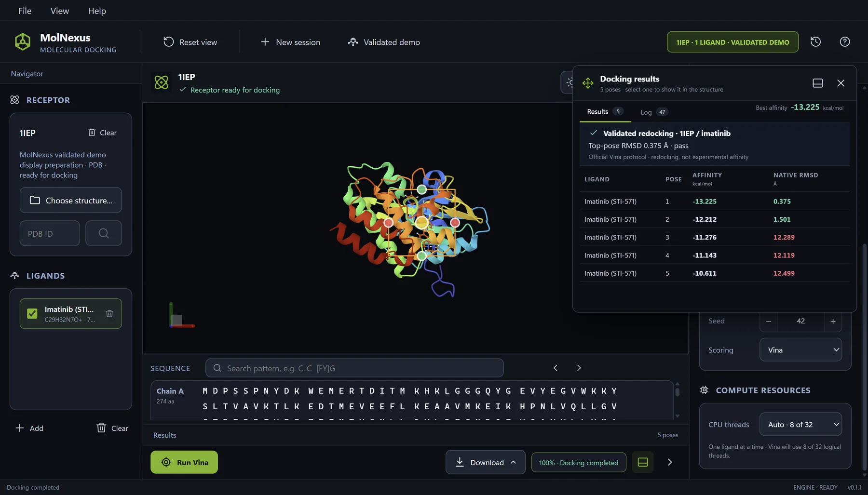
Task: Start a New session
Action: tap(290, 42)
